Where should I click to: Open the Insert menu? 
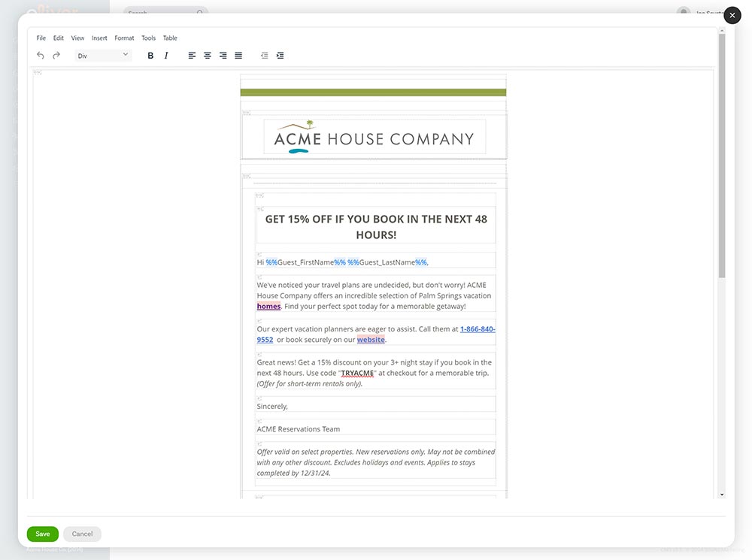[x=99, y=38]
